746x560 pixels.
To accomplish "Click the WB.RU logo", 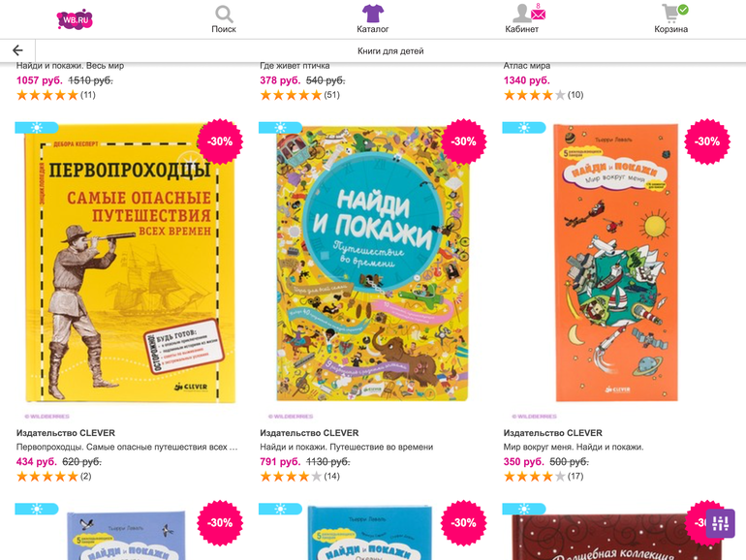I will pos(75,19).
